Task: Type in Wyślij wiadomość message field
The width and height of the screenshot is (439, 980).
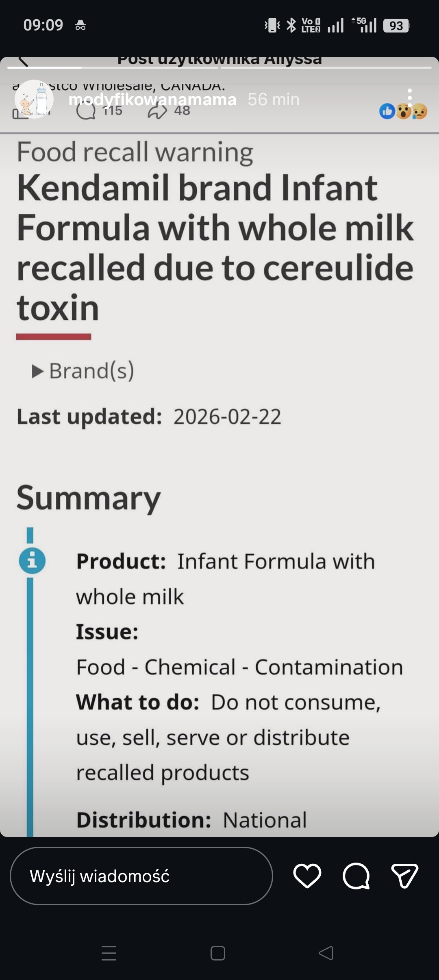Action: (141, 876)
